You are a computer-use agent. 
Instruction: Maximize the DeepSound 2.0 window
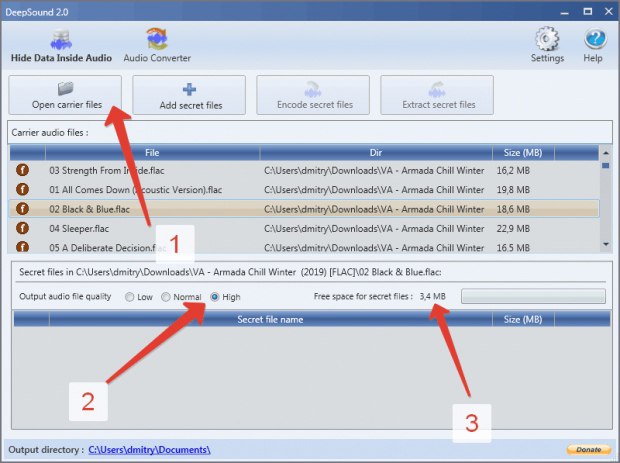[588, 11]
